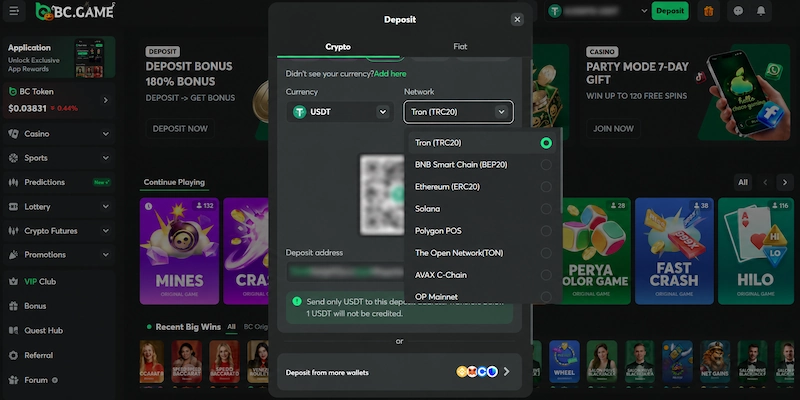The height and width of the screenshot is (400, 800).
Task: Click the deposit address field
Action: point(345,271)
